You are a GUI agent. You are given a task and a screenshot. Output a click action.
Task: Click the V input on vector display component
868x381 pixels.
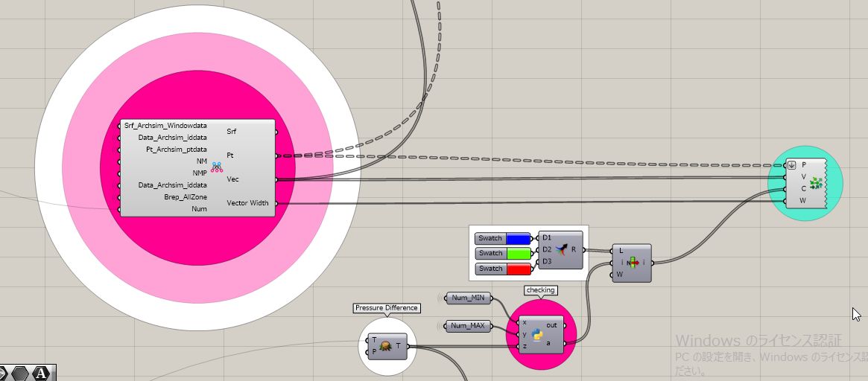[803, 176]
